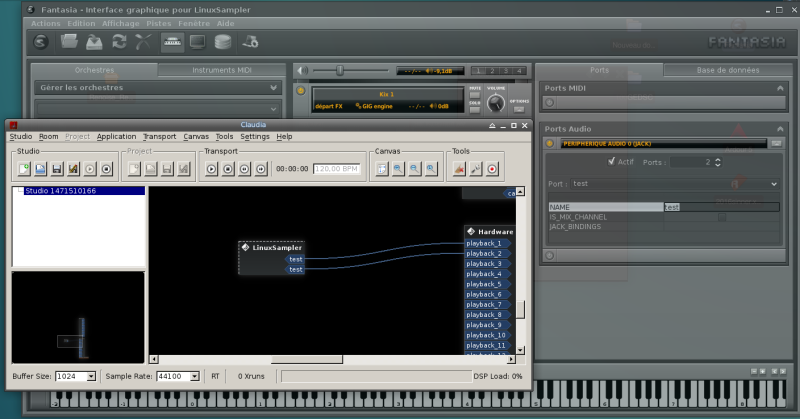Click the new studio icon in Claudia
The height and width of the screenshot is (419, 800).
tap(24, 169)
